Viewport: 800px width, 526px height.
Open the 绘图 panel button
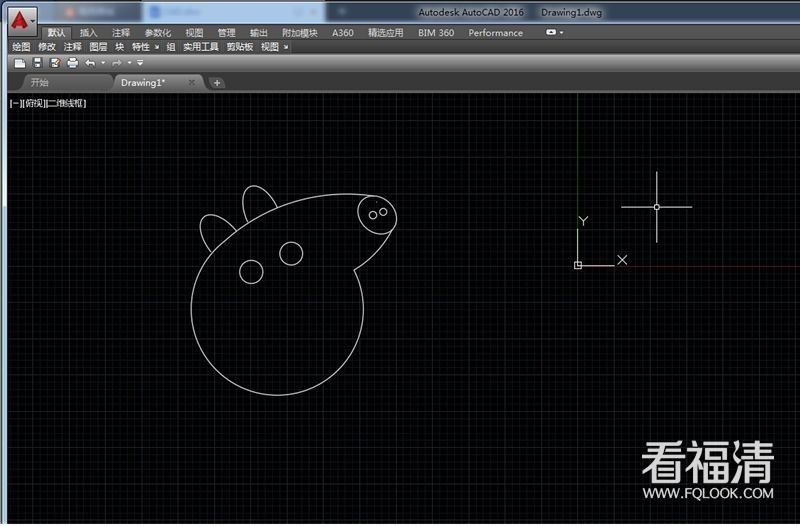(21, 47)
